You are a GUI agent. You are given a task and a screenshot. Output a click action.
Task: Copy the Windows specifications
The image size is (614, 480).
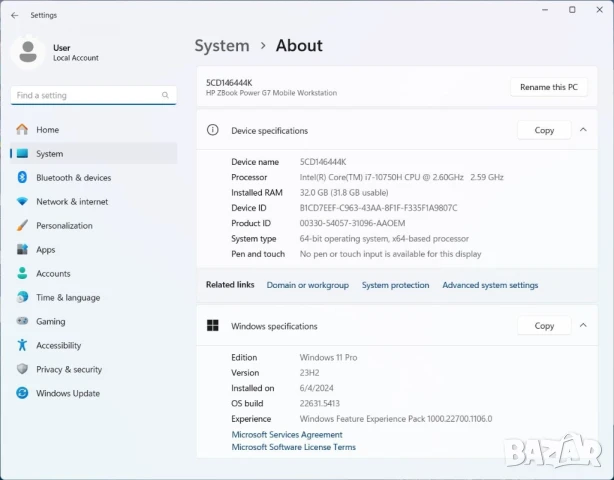544,326
